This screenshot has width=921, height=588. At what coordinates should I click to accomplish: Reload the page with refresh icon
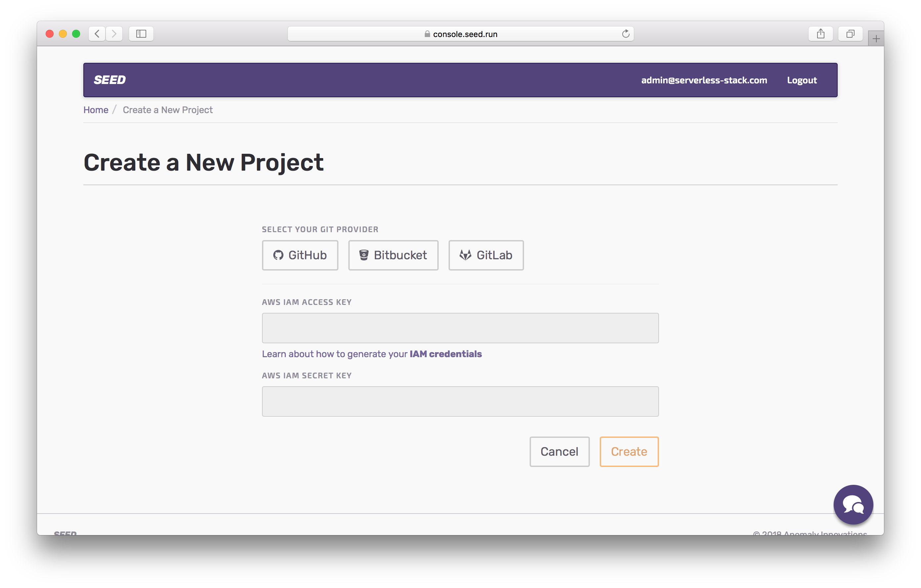(625, 34)
